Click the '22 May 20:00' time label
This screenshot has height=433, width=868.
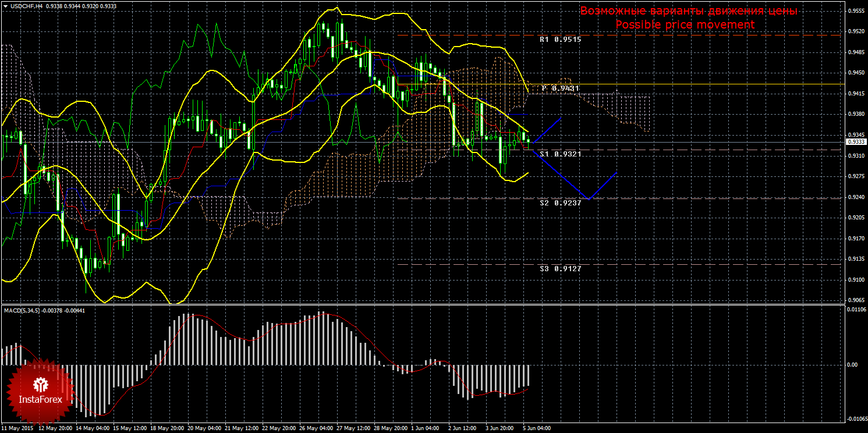pos(279,428)
